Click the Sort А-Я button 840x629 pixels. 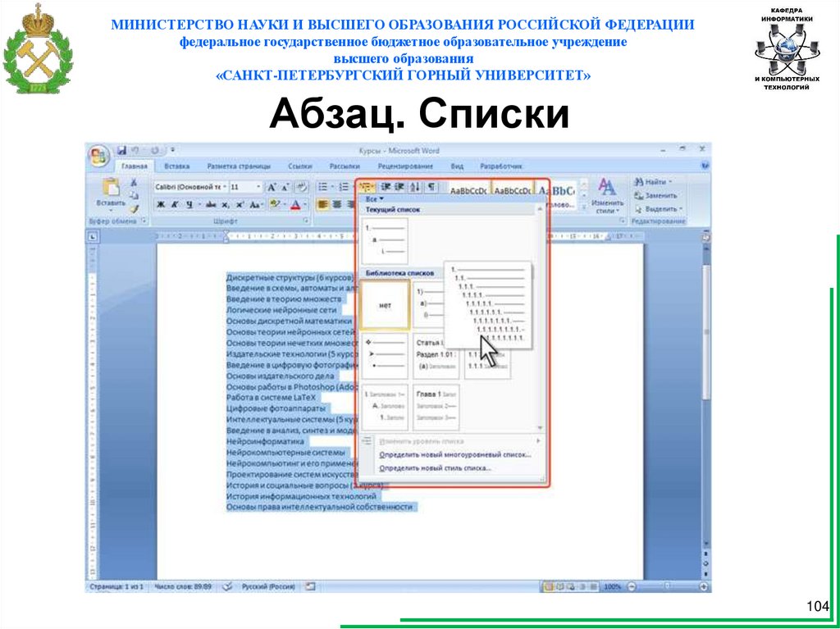click(x=416, y=187)
